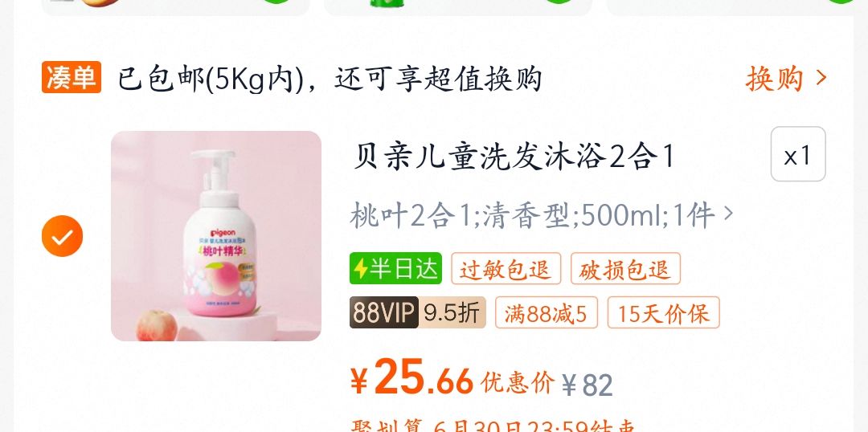This screenshot has width=868, height=432.
Task: Tap the 满88减5 coupon tag
Action: click(546, 313)
